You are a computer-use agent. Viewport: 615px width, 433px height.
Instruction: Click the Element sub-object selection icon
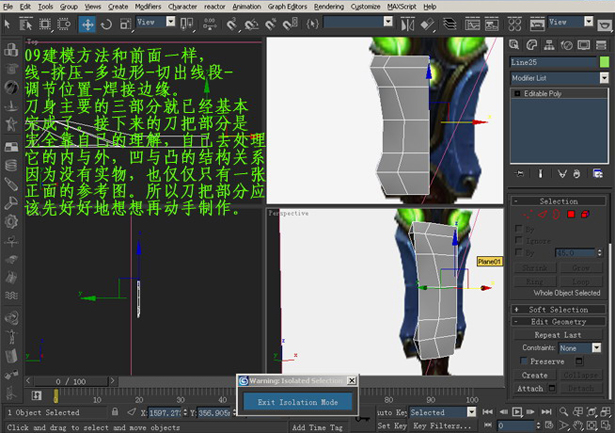click(x=585, y=214)
